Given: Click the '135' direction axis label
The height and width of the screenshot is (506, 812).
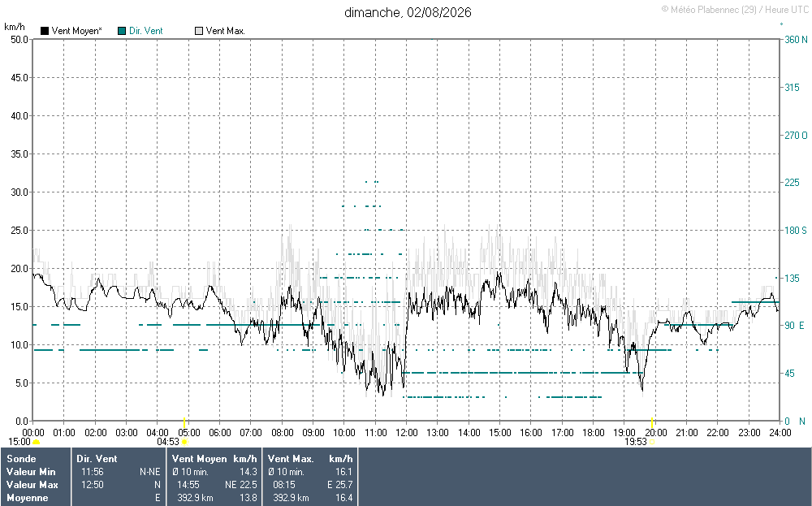Looking at the screenshot, I should click(792, 279).
